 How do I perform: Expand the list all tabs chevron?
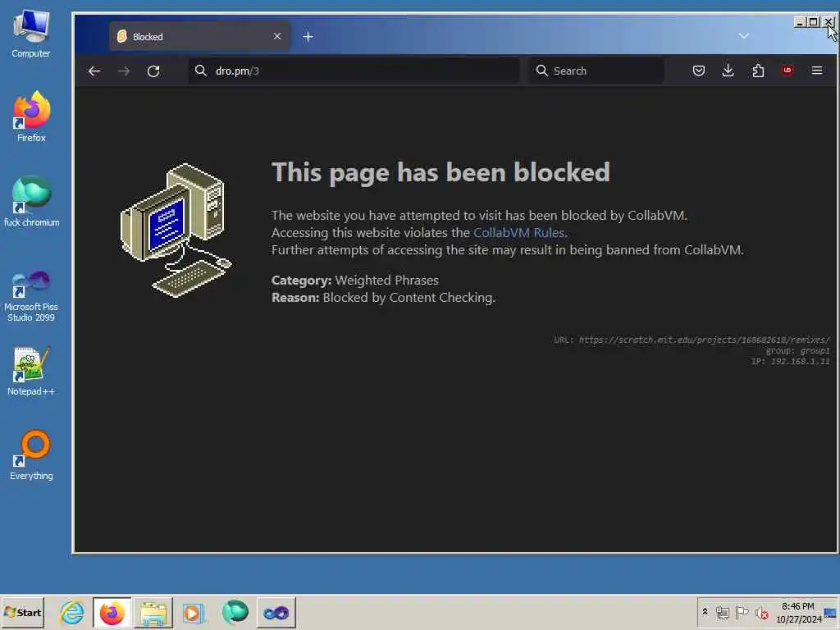point(743,36)
